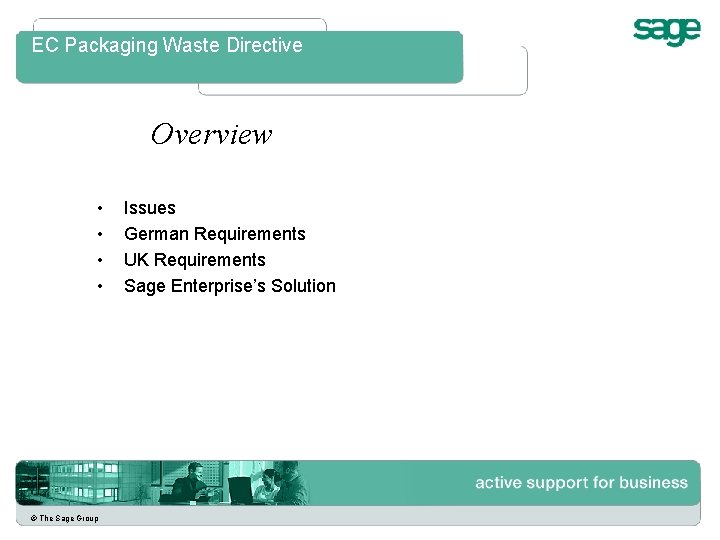Select the 'Sage Enterprise's Solution' bullet

[230, 286]
